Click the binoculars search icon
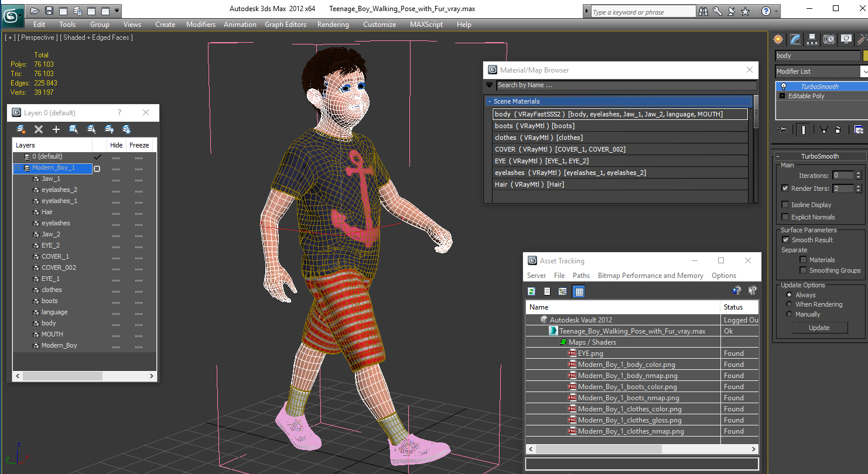The width and height of the screenshot is (868, 474). click(703, 11)
